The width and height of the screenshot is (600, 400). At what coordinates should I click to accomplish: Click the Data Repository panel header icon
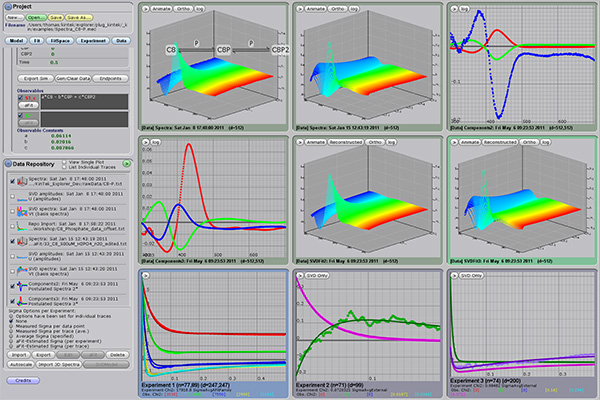6,162
